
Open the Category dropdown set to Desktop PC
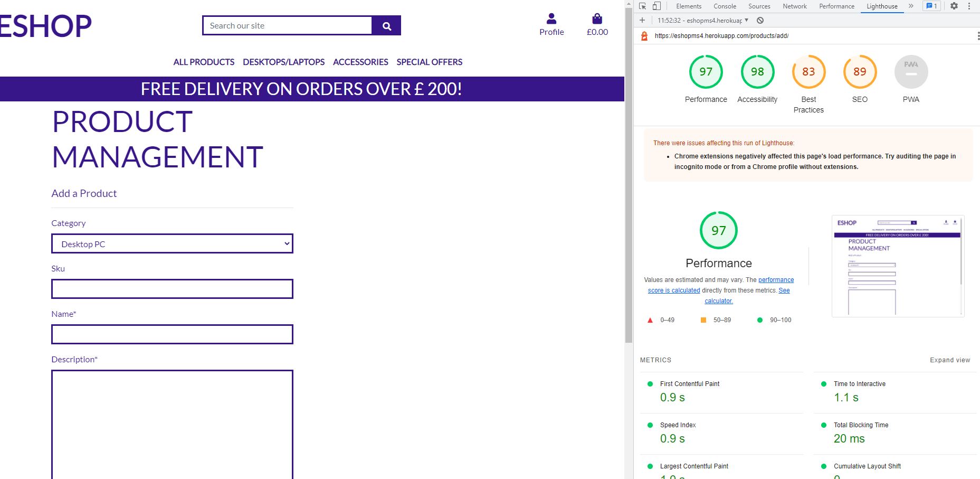pos(172,243)
